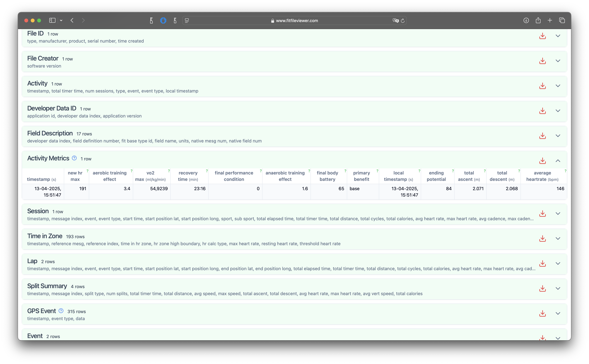
Task: Show help for vo2 max column
Action: point(169,171)
